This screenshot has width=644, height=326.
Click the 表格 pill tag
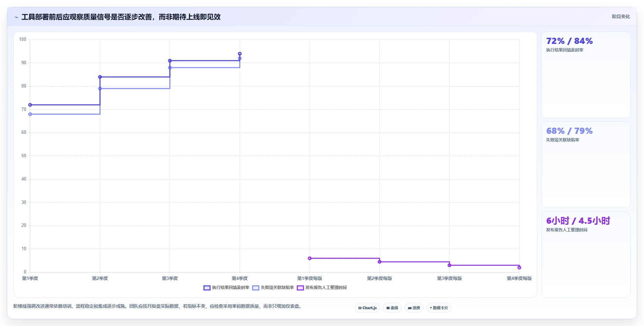click(392, 308)
